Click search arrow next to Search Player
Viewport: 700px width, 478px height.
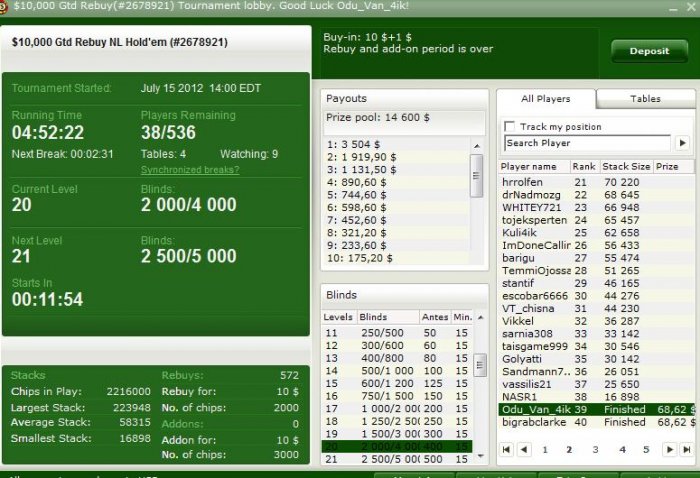point(682,143)
